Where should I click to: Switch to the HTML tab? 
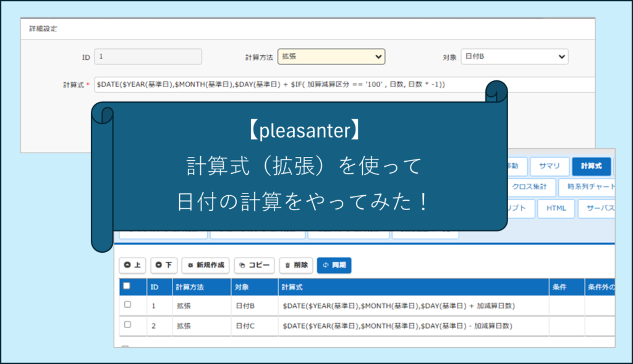tap(556, 209)
